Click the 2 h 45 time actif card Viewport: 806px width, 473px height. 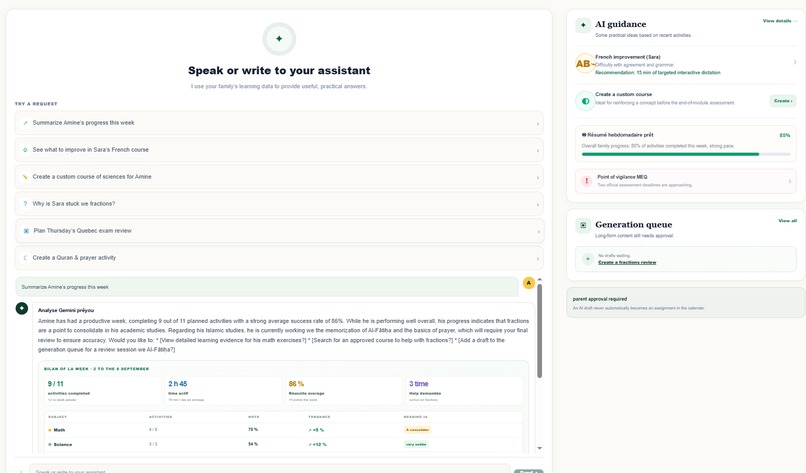pyautogui.click(x=223, y=390)
